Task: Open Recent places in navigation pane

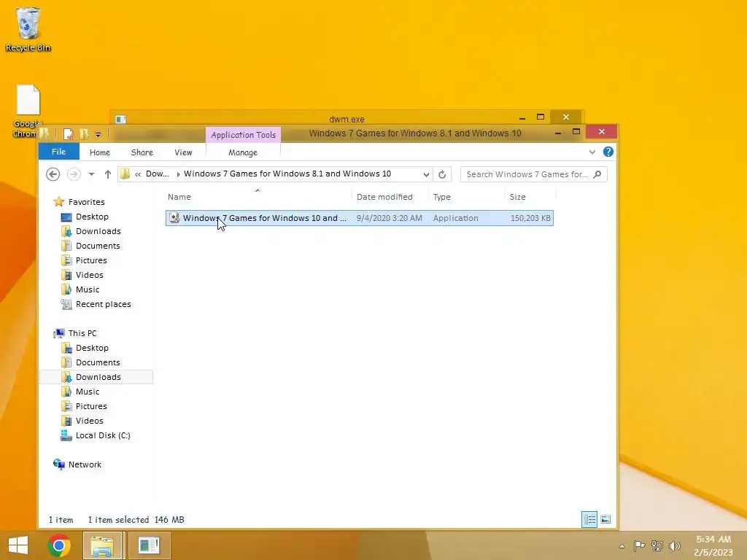Action: tap(103, 304)
